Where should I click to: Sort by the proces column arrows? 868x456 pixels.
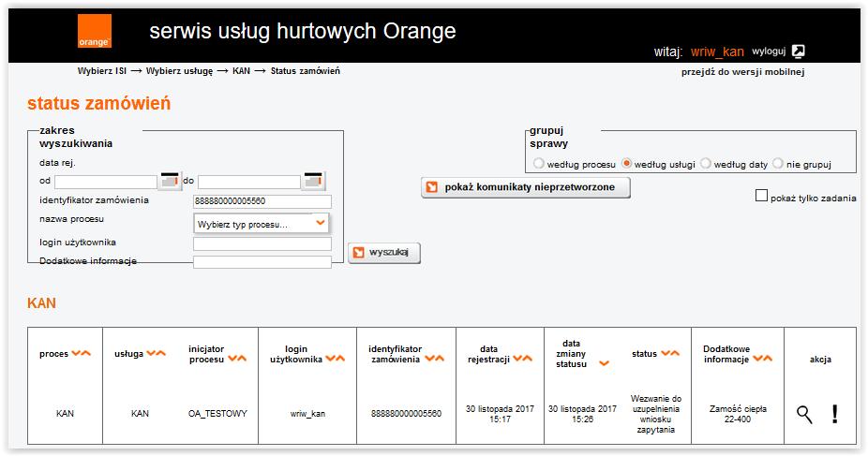[81, 353]
